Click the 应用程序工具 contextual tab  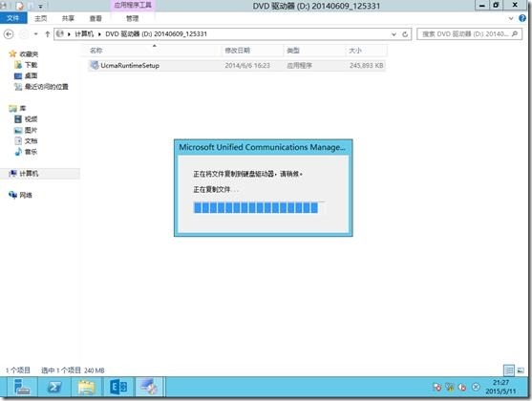(x=133, y=5)
